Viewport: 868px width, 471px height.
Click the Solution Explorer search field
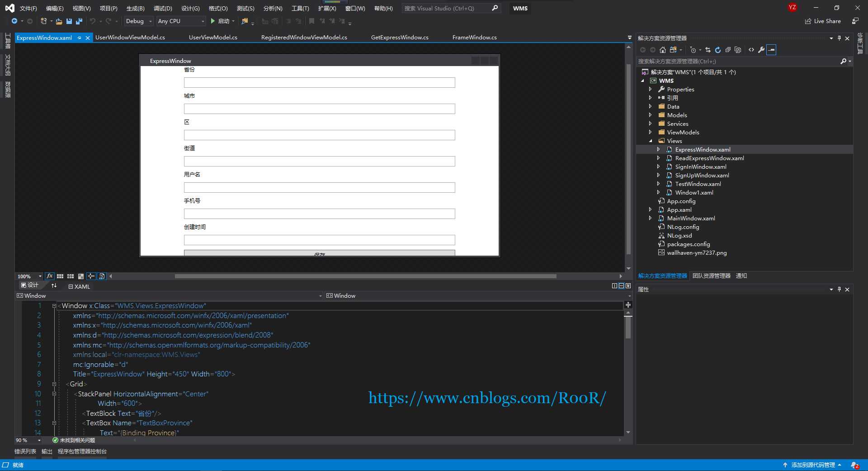pyautogui.click(x=738, y=62)
